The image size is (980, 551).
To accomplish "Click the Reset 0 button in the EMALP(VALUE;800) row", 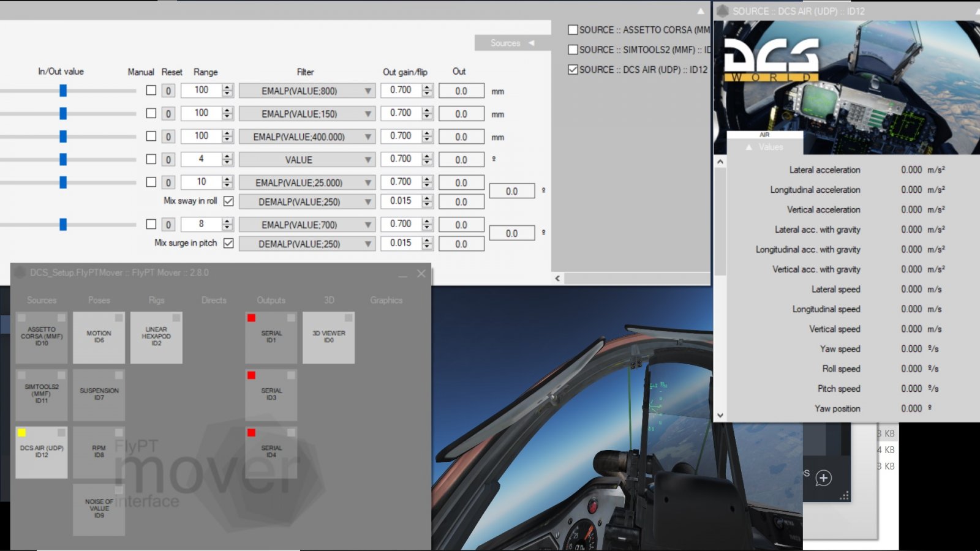I will (x=168, y=91).
